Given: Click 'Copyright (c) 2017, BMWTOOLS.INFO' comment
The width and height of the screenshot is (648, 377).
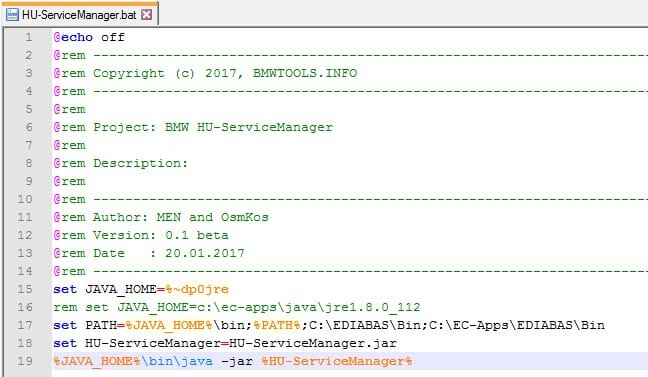Looking at the screenshot, I should click(x=225, y=73).
